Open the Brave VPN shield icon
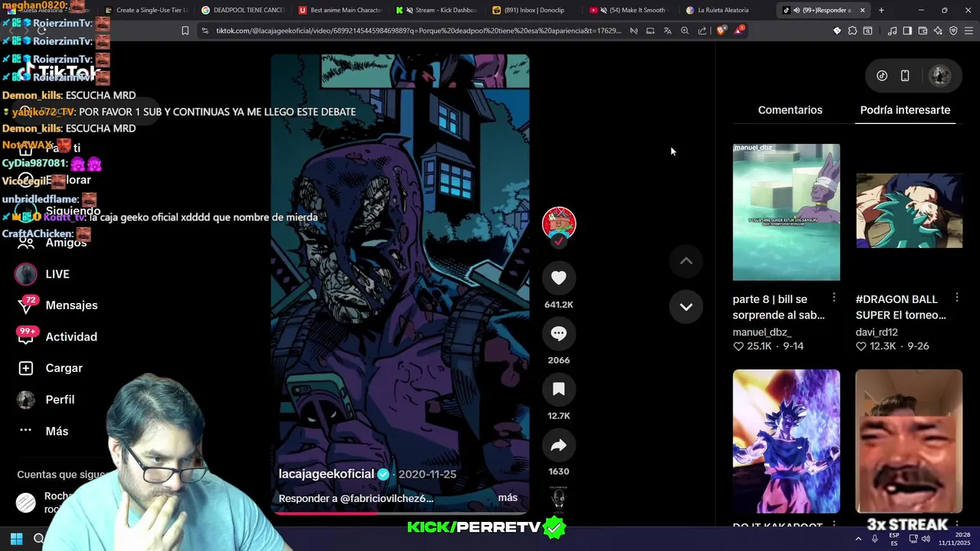980x551 pixels. [x=953, y=31]
